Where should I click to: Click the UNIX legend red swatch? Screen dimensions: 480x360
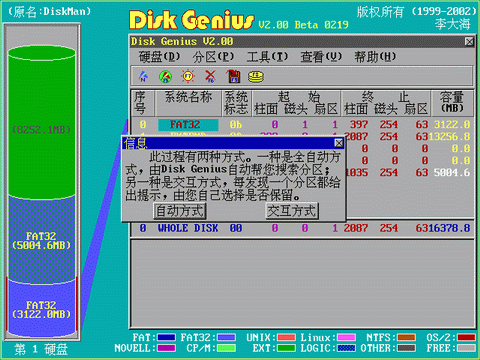(x=286, y=338)
